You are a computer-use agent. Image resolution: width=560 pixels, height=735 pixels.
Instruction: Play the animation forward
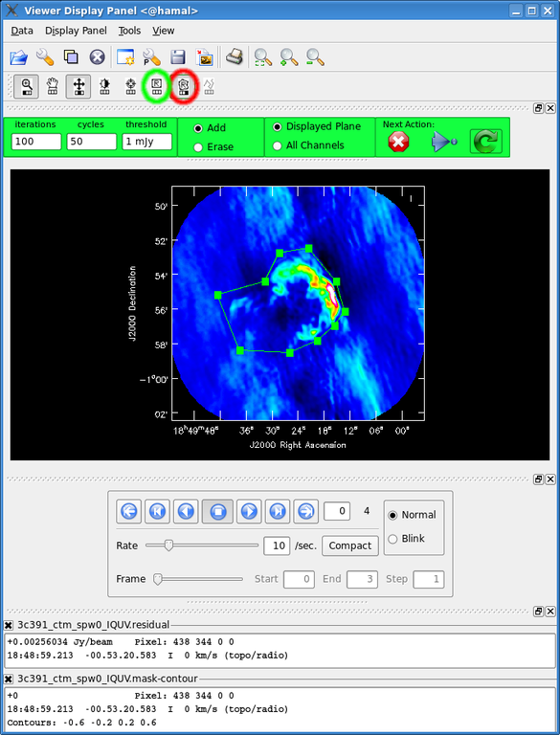click(249, 511)
